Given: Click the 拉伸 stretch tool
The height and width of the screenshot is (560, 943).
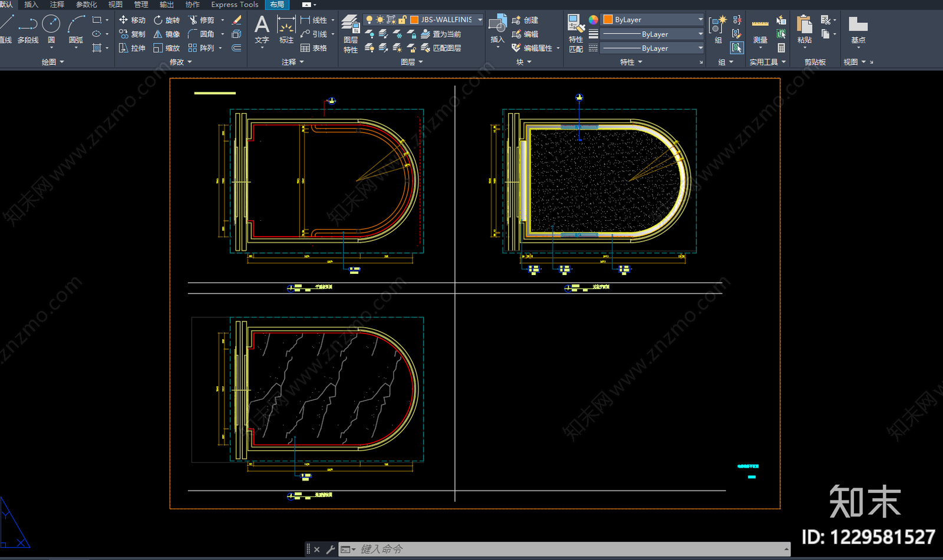Looking at the screenshot, I should pyautogui.click(x=132, y=48).
